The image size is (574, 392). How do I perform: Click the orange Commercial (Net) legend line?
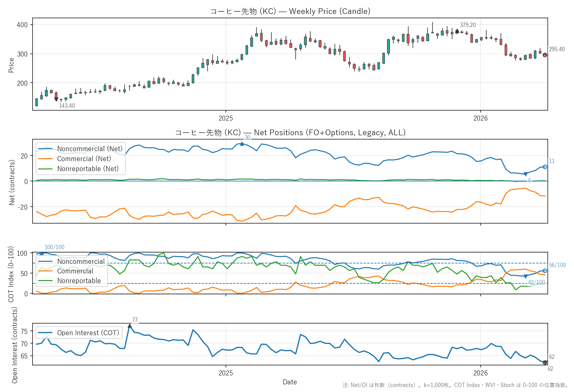[x=46, y=159]
